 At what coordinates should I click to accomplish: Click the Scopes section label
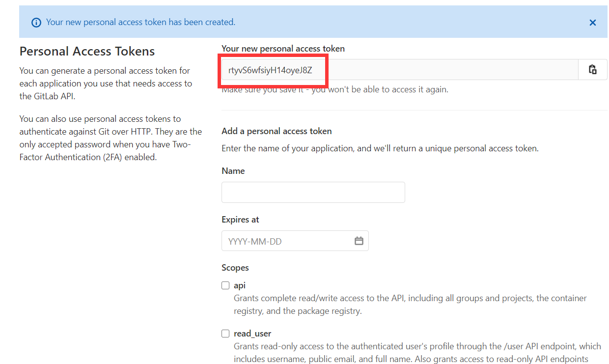point(235,268)
